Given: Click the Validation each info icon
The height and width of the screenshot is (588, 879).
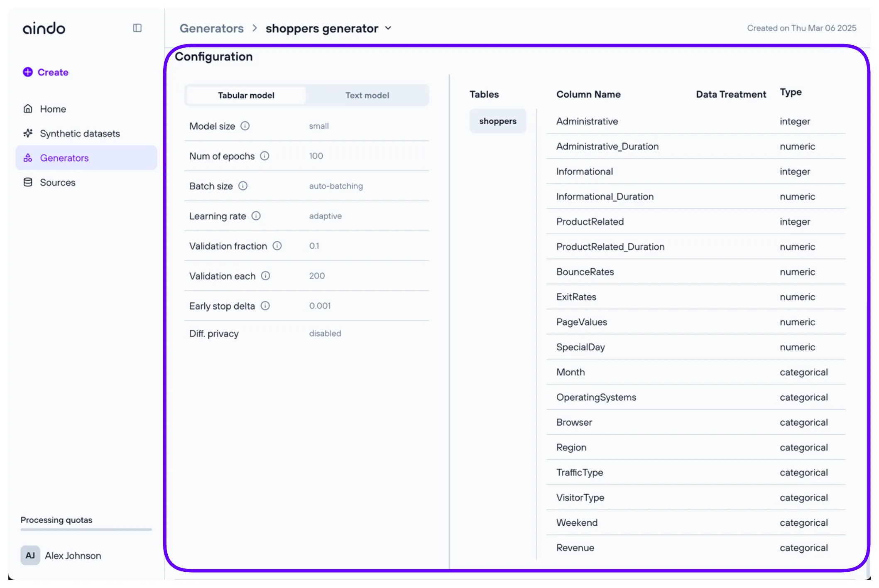Looking at the screenshot, I should [x=265, y=276].
